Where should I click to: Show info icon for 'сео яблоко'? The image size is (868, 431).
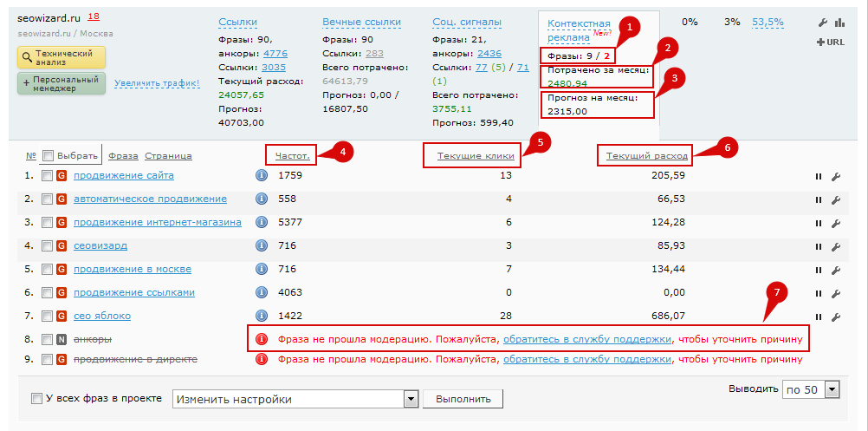click(x=262, y=316)
